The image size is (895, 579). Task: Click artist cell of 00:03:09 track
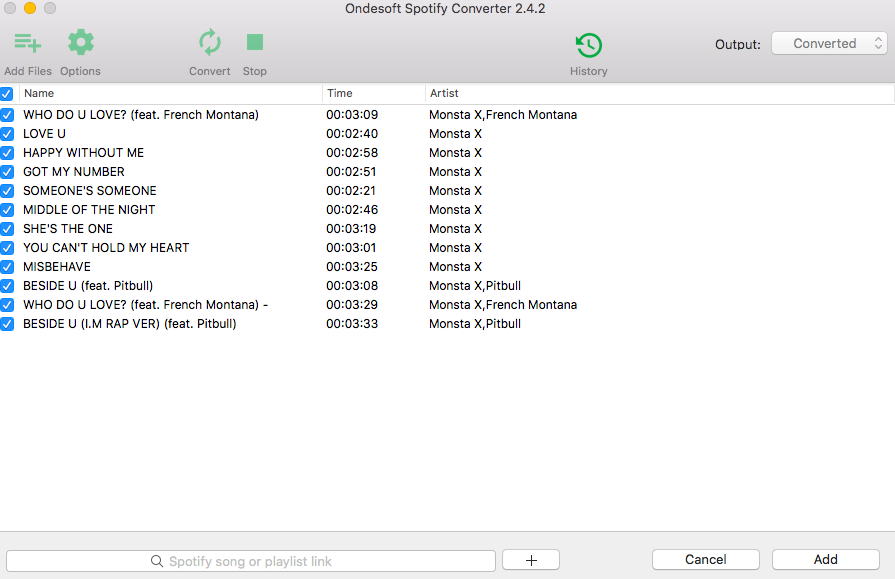click(503, 115)
